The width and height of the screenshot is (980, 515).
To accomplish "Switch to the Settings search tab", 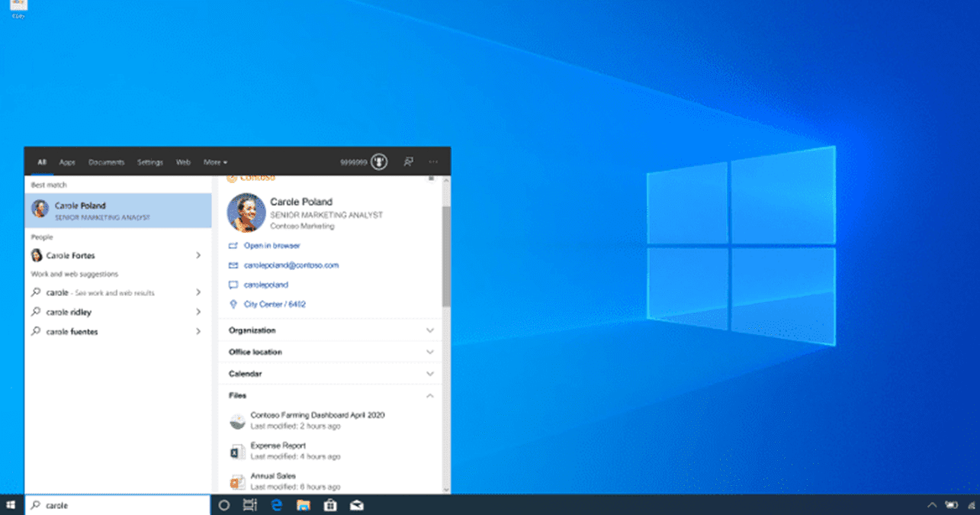I will (149, 162).
